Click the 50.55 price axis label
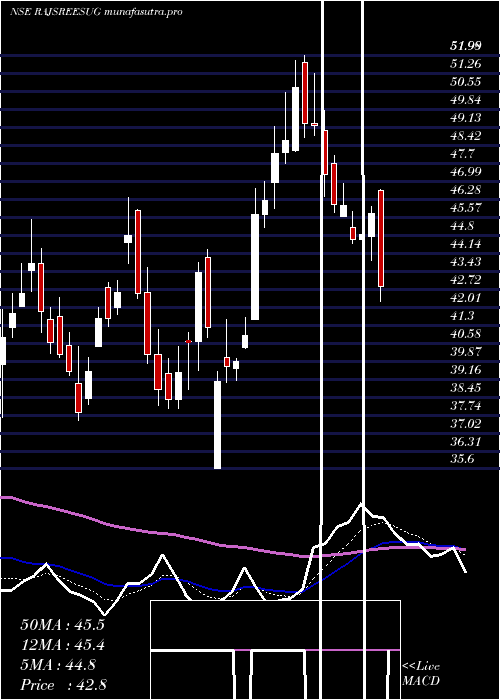The height and width of the screenshot is (700, 500). click(466, 82)
